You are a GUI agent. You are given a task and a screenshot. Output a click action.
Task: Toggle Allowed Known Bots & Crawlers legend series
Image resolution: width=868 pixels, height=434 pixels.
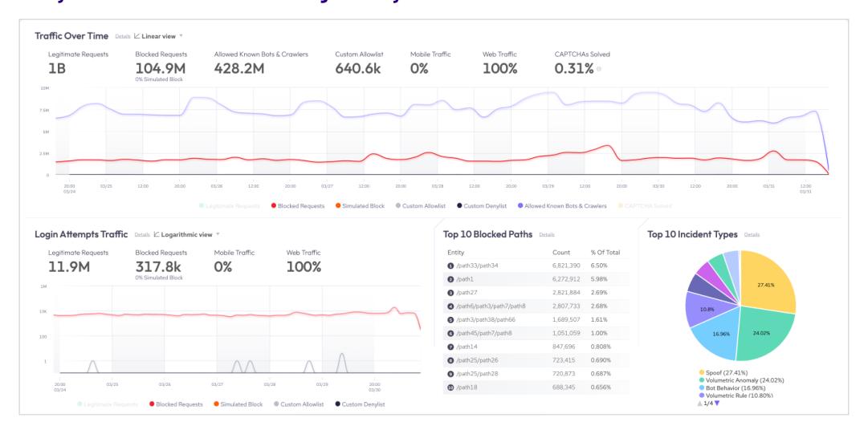tap(562, 205)
